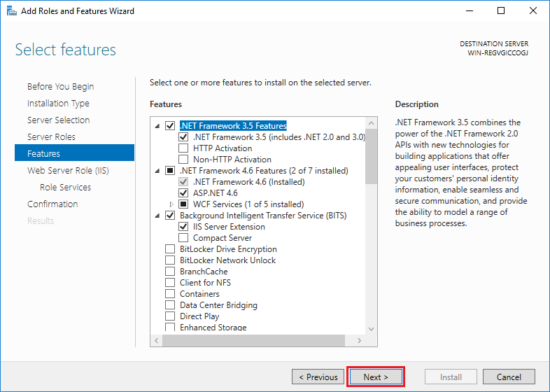Cancel the wizard

(x=509, y=377)
